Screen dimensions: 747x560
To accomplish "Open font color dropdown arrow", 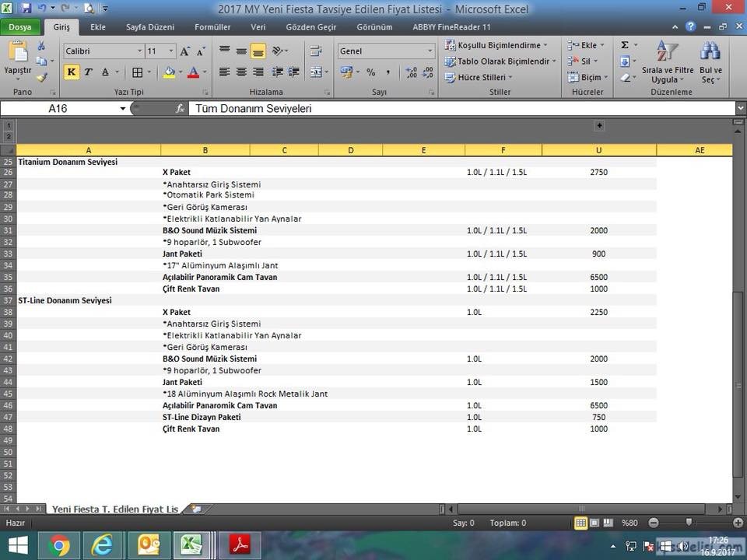I will 205,72.
